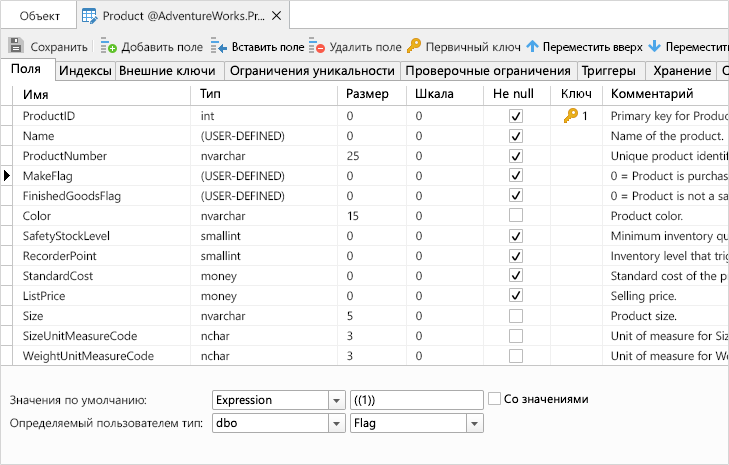Toggle Not null for FinishedGoodsFlag

pyautogui.click(x=516, y=195)
